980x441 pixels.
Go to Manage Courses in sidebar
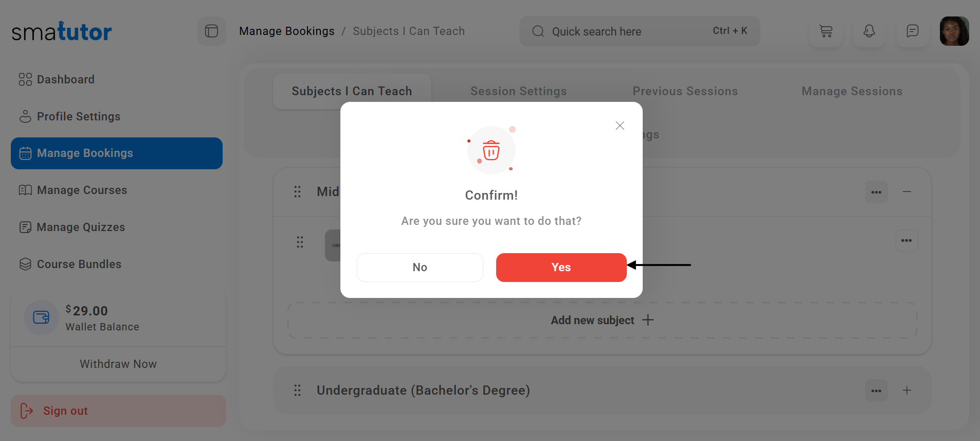click(x=82, y=190)
